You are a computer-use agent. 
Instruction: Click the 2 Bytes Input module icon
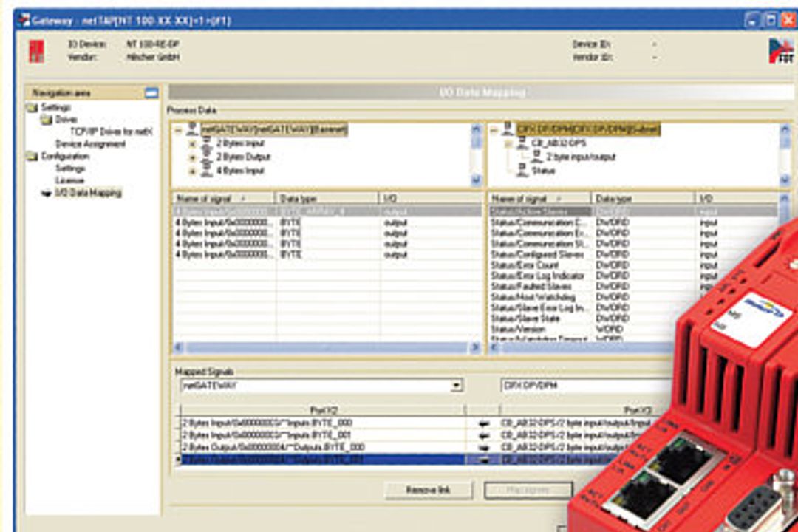pos(206,143)
